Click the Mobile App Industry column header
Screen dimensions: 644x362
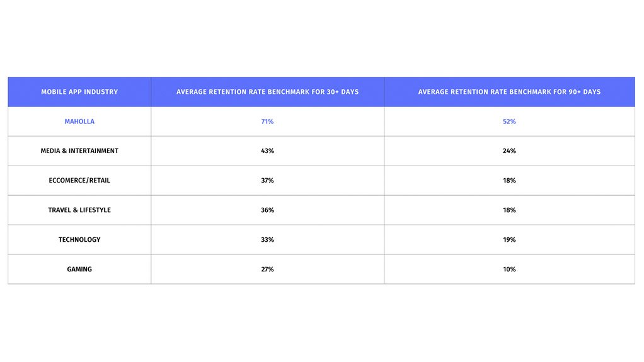pos(79,92)
